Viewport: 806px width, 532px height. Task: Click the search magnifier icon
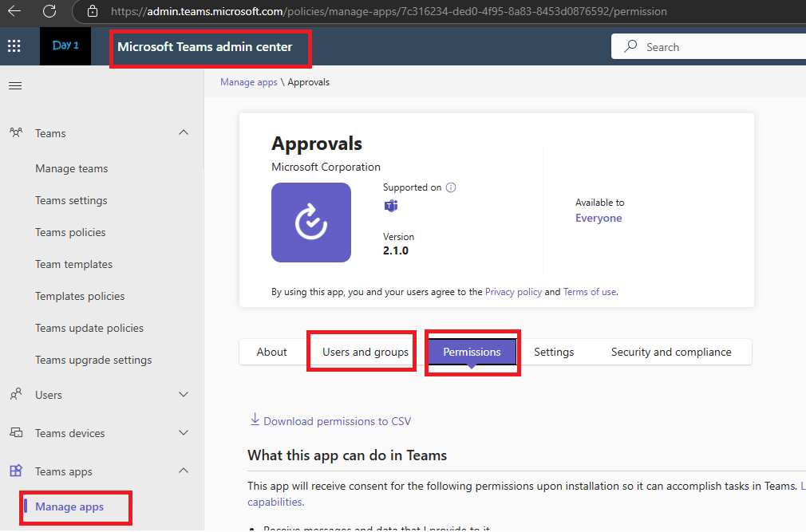pyautogui.click(x=630, y=47)
